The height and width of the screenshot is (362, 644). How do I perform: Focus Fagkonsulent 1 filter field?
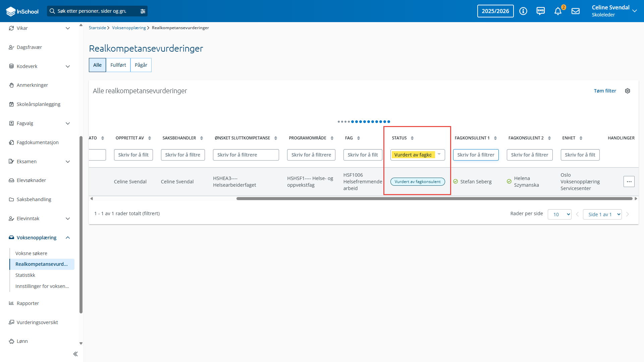(x=476, y=155)
